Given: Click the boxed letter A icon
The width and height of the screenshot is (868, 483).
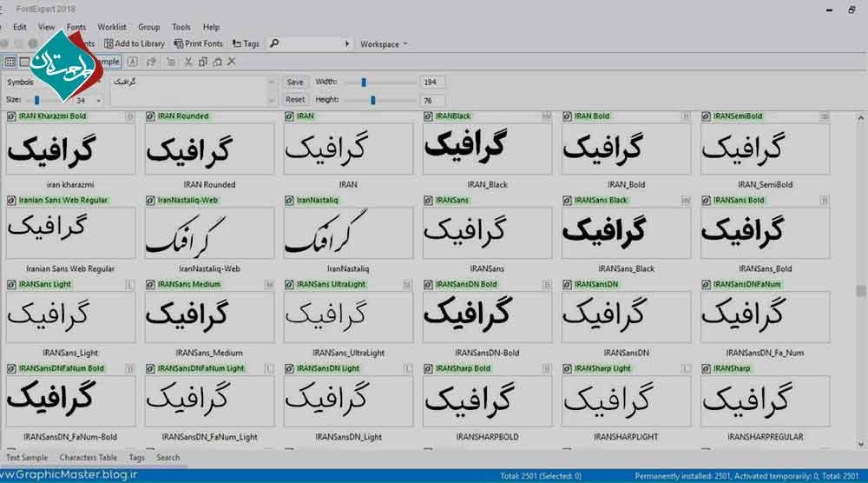Looking at the screenshot, I should [x=133, y=62].
